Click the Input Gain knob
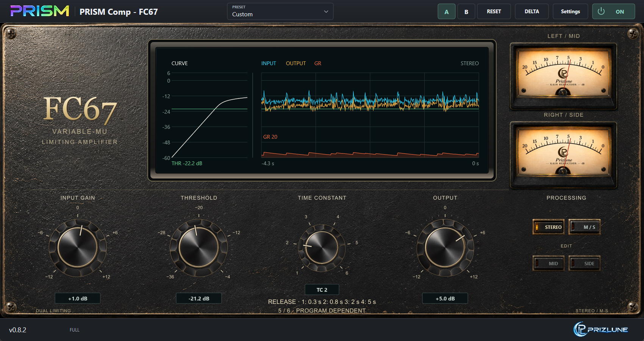This screenshot has height=341, width=644. click(x=78, y=247)
